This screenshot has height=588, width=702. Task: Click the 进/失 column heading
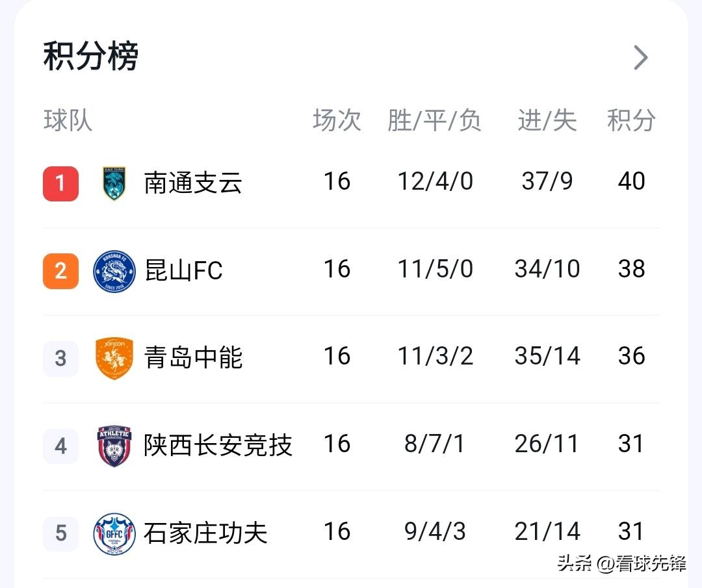(546, 121)
